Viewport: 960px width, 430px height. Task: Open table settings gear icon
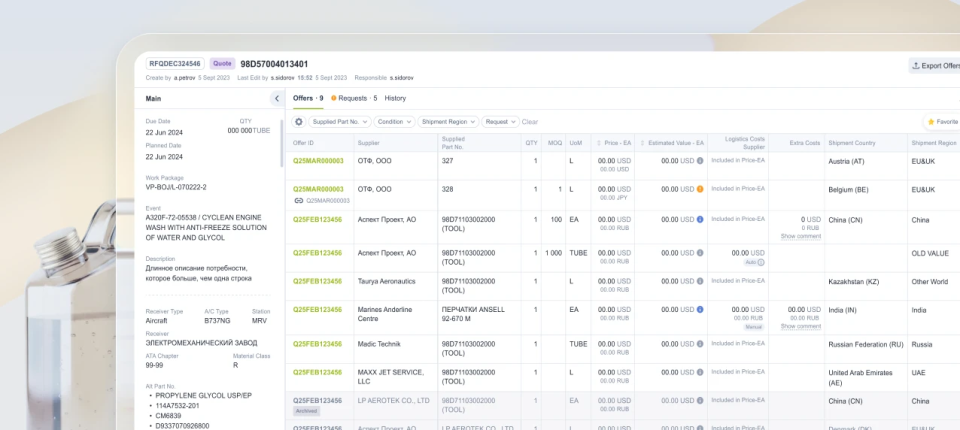(298, 122)
